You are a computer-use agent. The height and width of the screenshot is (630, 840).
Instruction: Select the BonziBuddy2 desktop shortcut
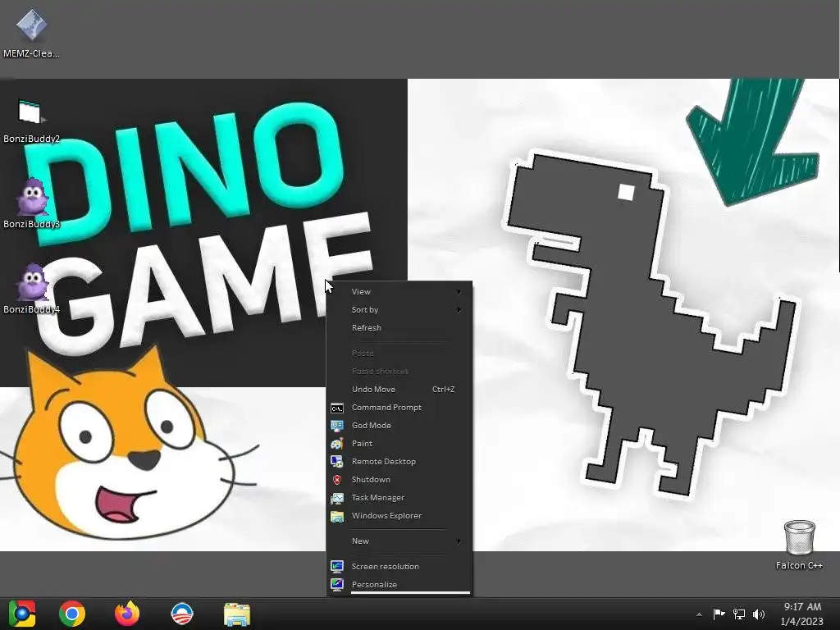[x=31, y=121]
